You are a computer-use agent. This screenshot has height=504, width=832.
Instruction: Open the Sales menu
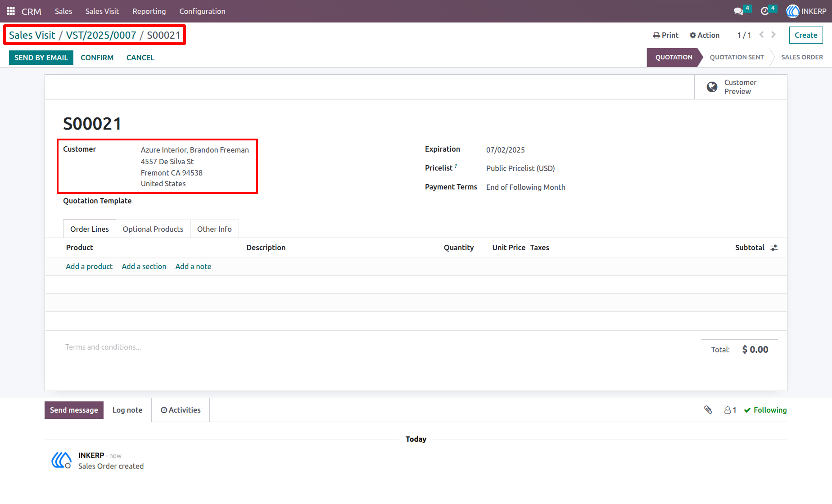click(63, 11)
